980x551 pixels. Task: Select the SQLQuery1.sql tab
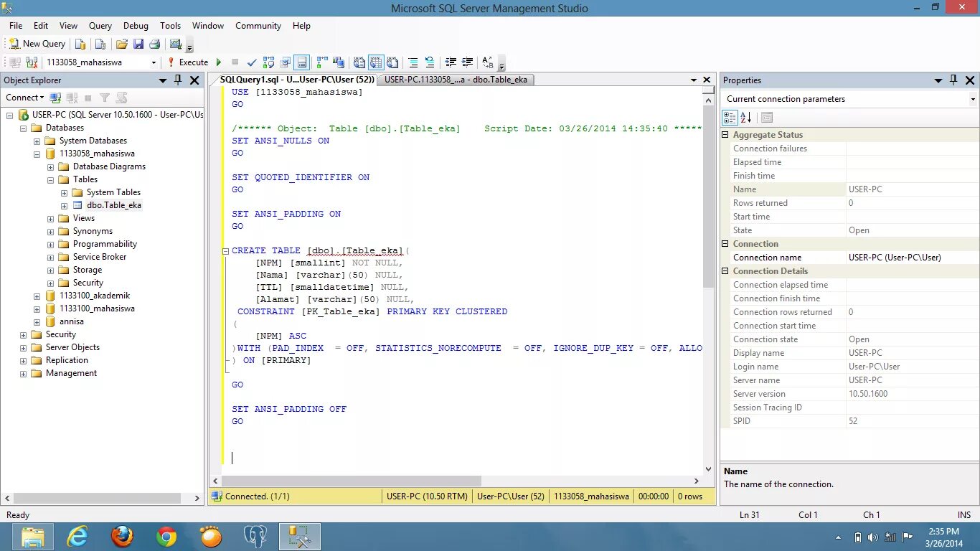pyautogui.click(x=297, y=80)
